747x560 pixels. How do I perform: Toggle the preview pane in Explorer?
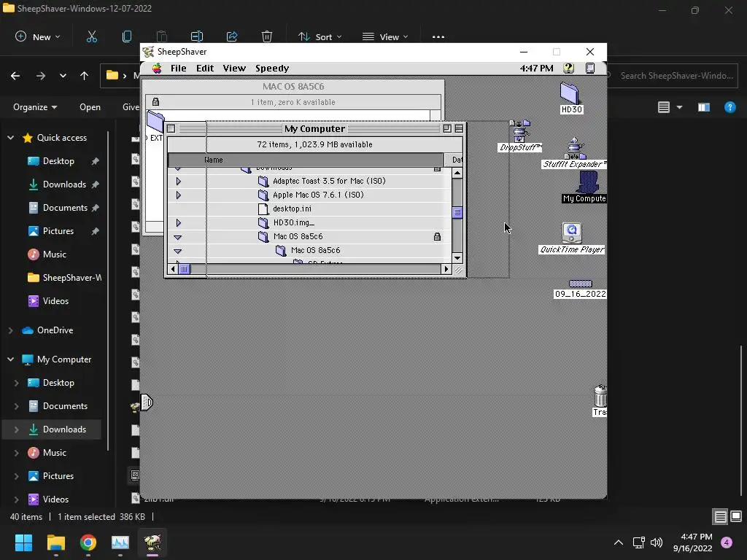[704, 107]
